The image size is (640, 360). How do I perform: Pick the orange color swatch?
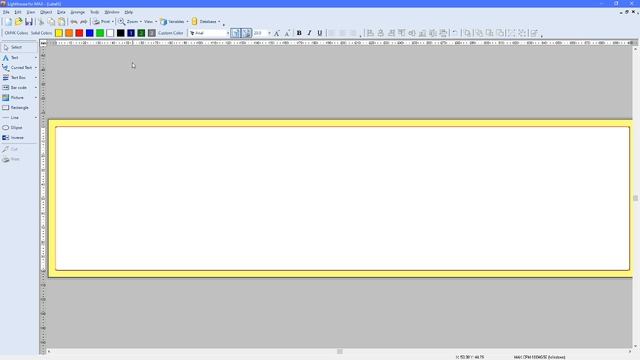pyautogui.click(x=69, y=33)
